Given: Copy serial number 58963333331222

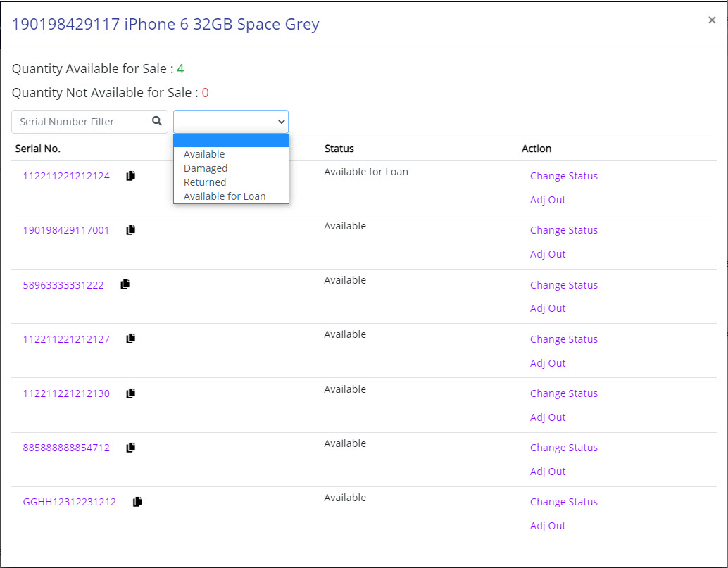Looking at the screenshot, I should click(x=125, y=284).
